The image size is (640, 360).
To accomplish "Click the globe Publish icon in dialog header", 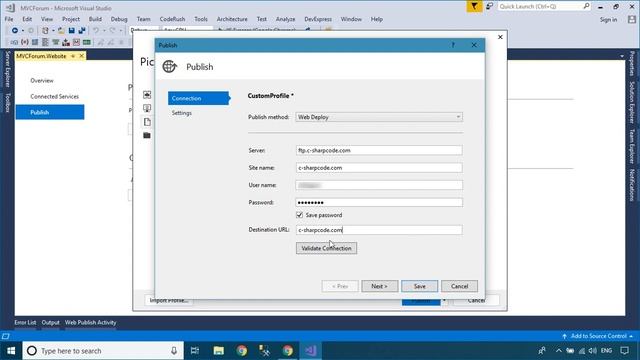I will point(169,66).
